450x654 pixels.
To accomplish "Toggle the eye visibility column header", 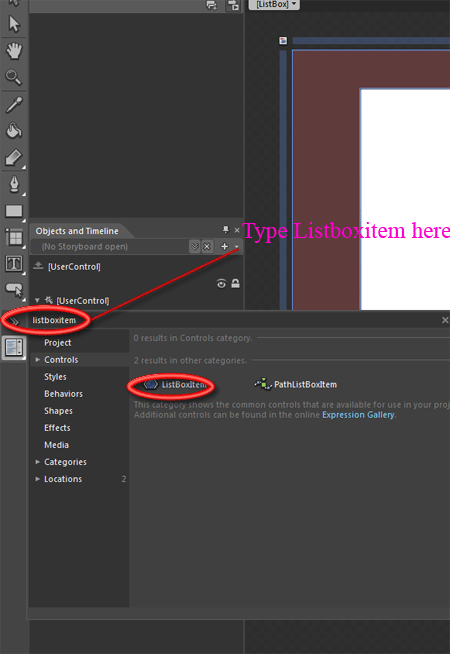I will point(221,284).
